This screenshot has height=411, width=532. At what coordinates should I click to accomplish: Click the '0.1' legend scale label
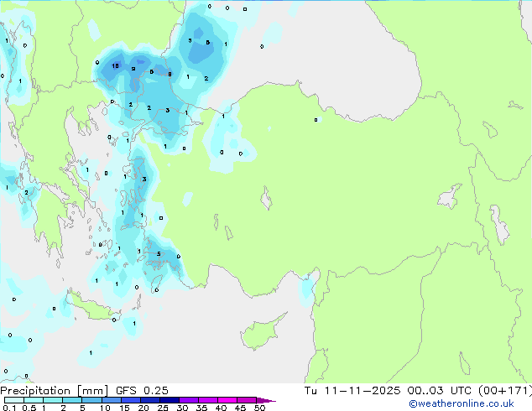(x=9, y=408)
